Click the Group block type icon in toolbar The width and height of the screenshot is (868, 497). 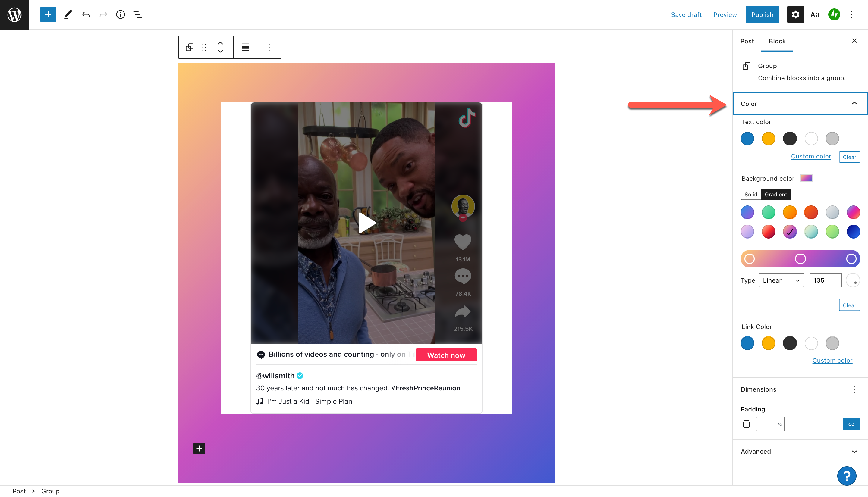click(190, 47)
